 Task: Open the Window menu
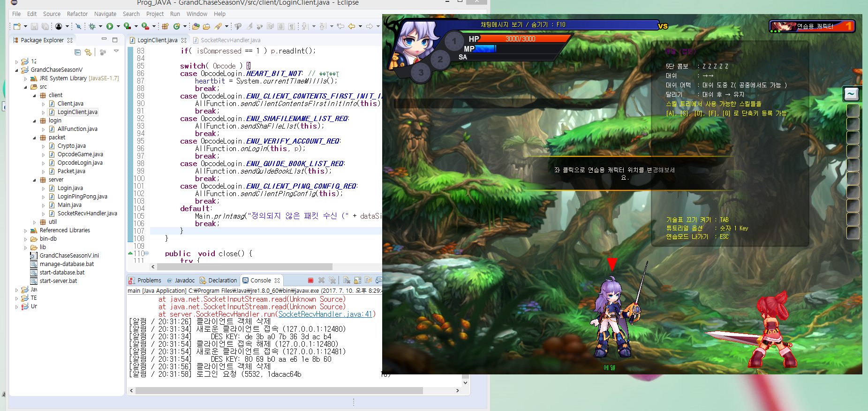(196, 14)
